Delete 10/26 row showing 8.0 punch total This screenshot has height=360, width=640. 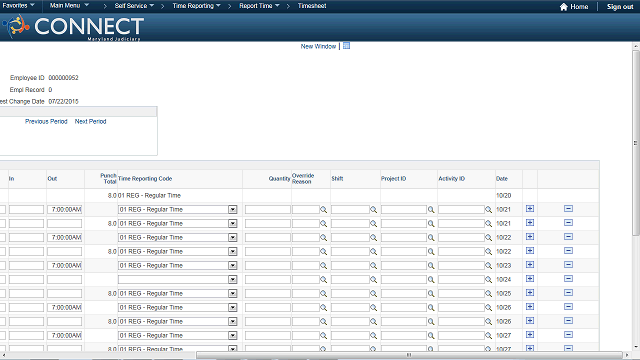click(568, 321)
